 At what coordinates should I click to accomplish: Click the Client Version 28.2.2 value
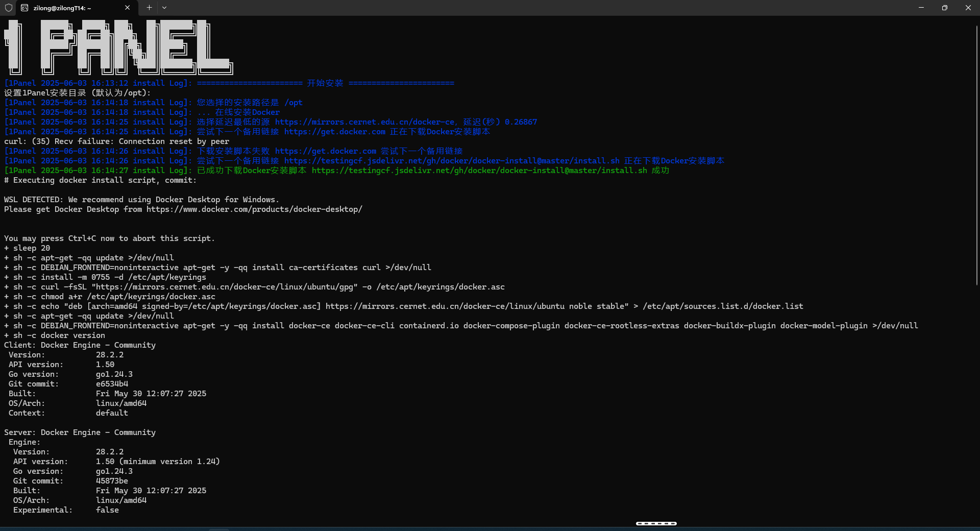click(110, 355)
